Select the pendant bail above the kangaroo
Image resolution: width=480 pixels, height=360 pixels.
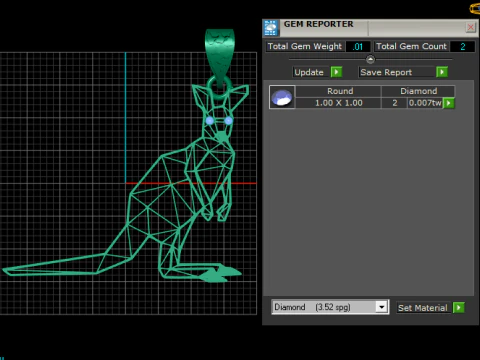[220, 58]
